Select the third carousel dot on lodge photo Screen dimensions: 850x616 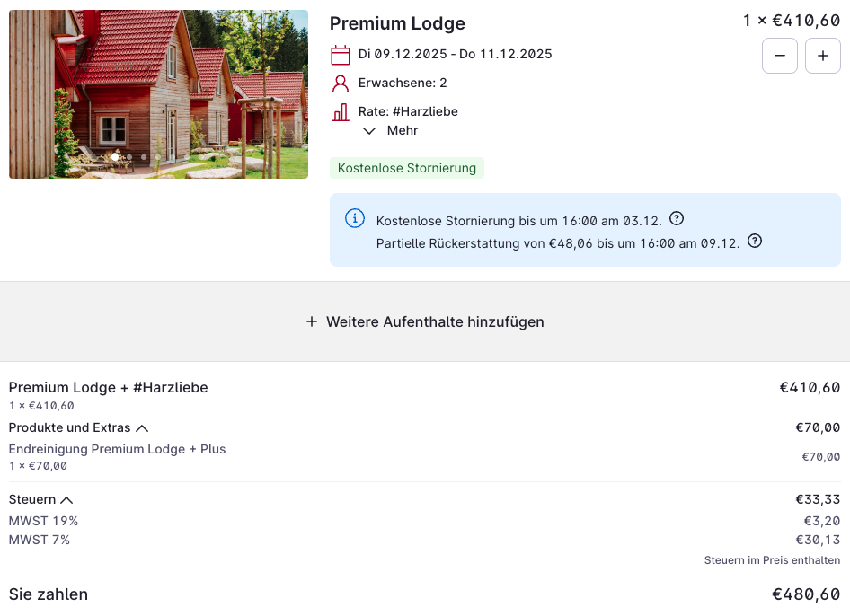[144, 157]
